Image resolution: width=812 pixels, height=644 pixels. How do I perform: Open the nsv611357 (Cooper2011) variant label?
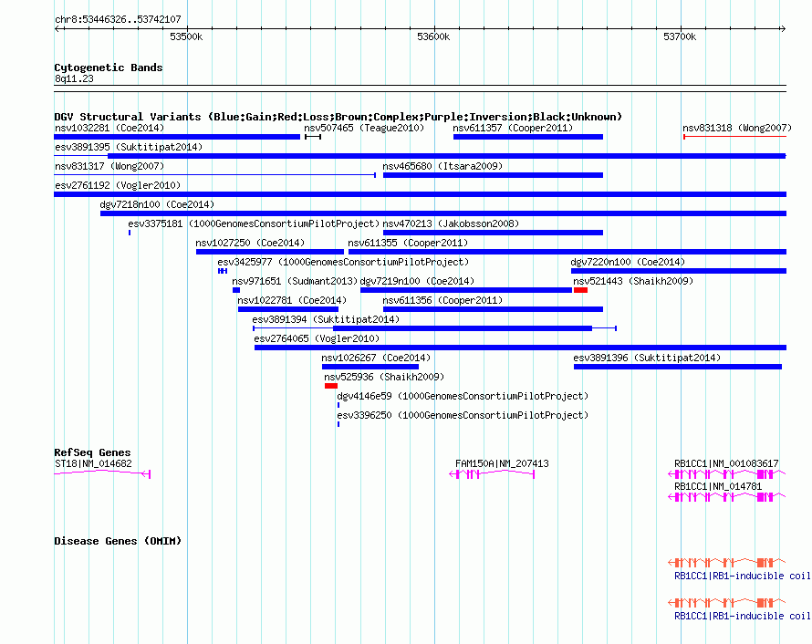[x=513, y=128]
